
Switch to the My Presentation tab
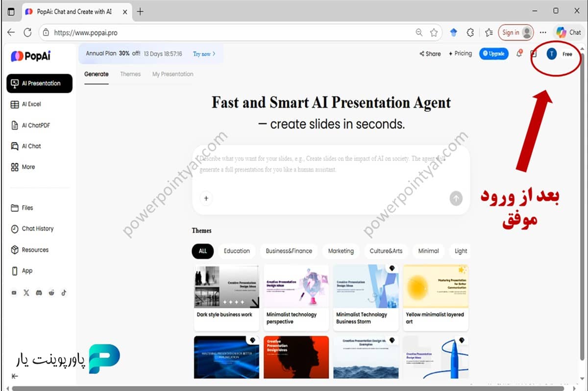pos(172,74)
